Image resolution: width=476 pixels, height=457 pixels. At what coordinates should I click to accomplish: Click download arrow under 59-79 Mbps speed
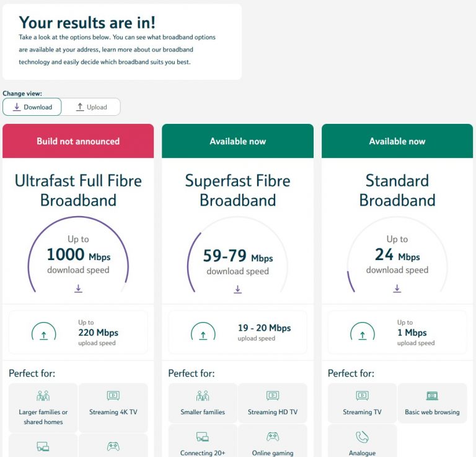(x=238, y=289)
